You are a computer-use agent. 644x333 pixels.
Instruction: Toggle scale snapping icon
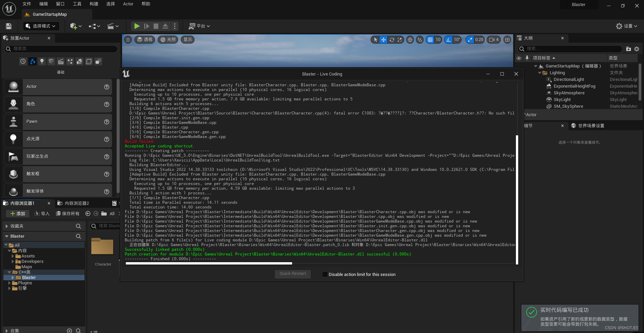pyautogui.click(x=470, y=40)
